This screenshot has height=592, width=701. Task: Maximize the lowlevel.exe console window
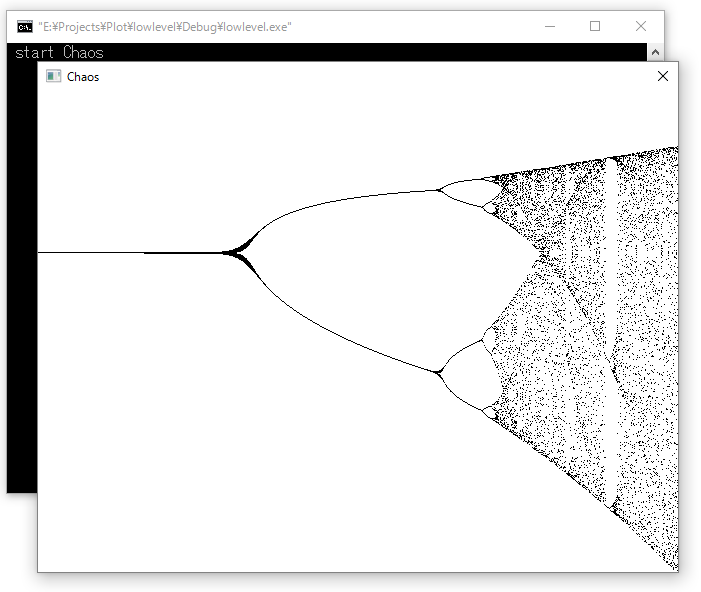click(595, 26)
